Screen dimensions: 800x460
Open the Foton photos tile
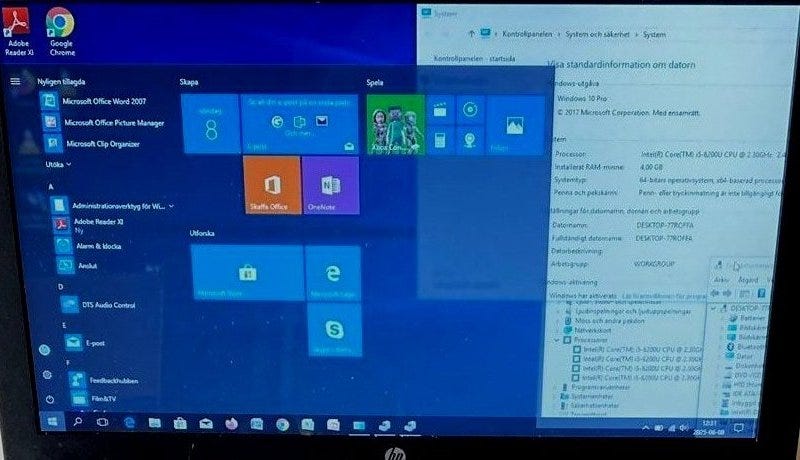515,125
